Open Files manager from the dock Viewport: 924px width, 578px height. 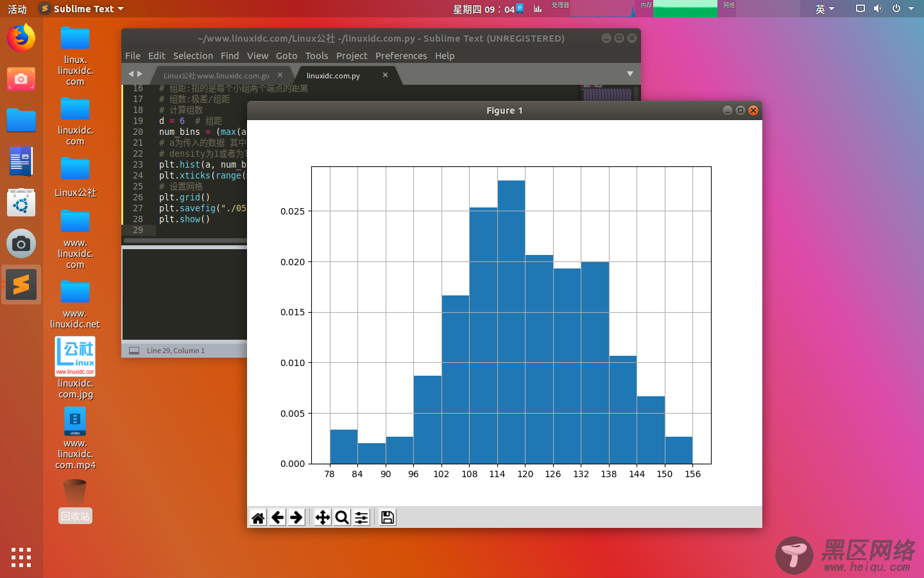coord(21,120)
